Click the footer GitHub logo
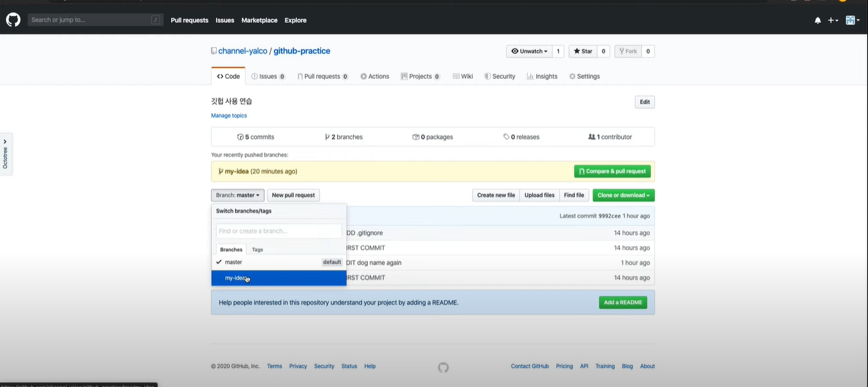This screenshot has width=868, height=387. click(443, 367)
